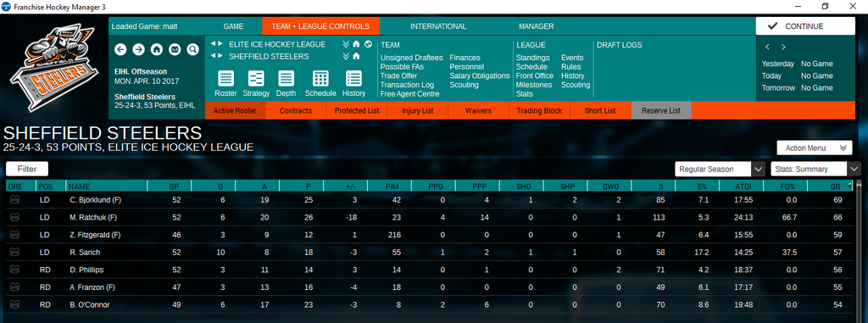Image resolution: width=868 pixels, height=323 pixels.
Task: Open team Finances link
Action: (x=465, y=58)
